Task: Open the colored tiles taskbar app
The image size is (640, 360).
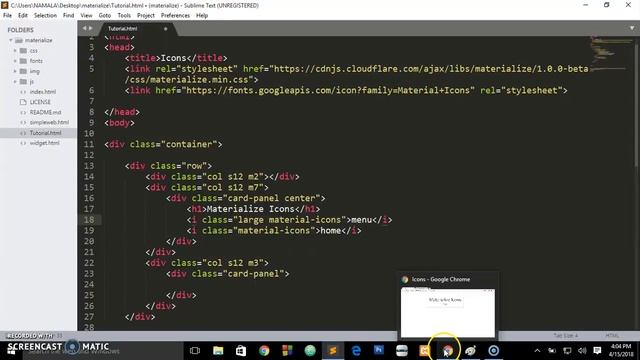Action: click(x=287, y=351)
